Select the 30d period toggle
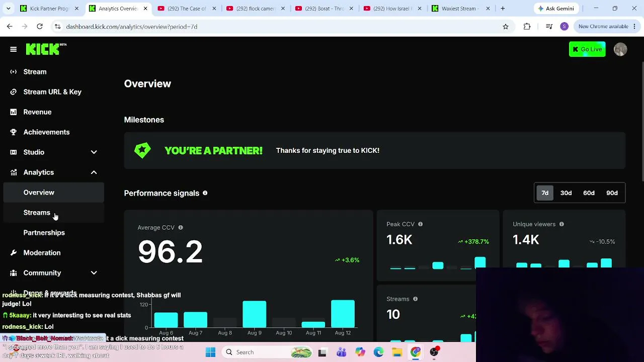Image resolution: width=644 pixels, height=362 pixels. point(566,193)
